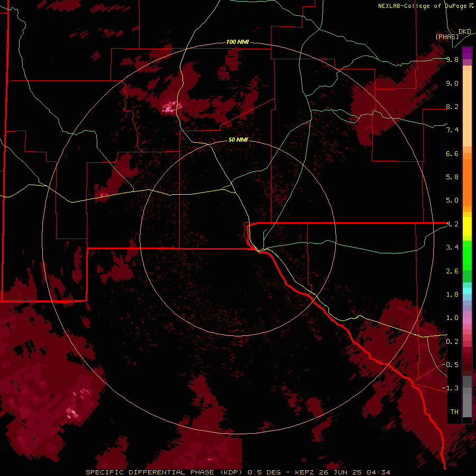Click the 0.2 value on the color scale

[452, 342]
